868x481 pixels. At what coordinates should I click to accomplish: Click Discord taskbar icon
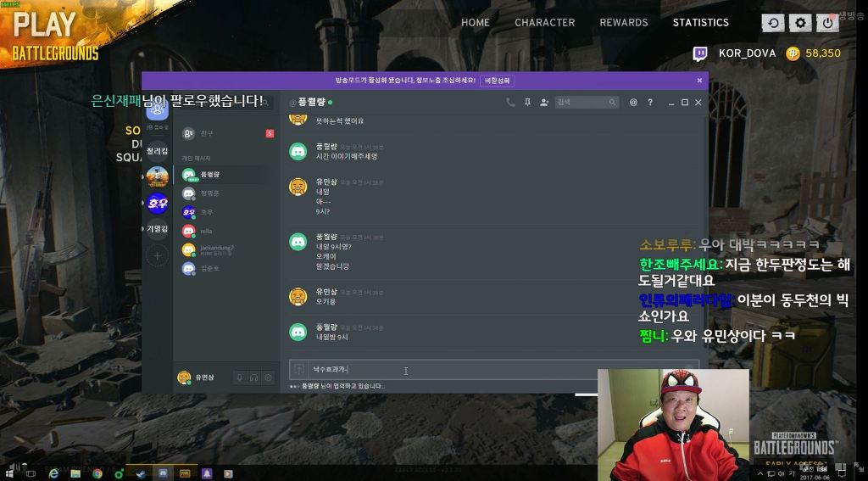click(163, 474)
